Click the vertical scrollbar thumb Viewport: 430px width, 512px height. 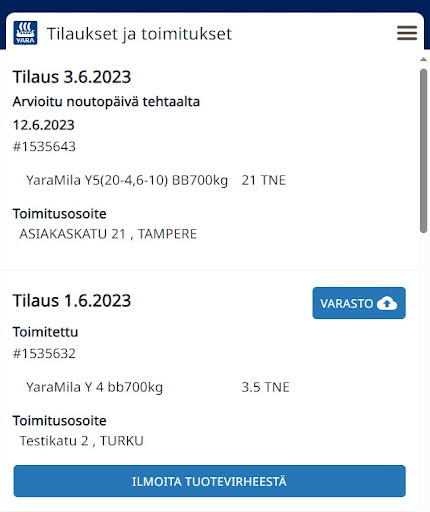click(423, 151)
